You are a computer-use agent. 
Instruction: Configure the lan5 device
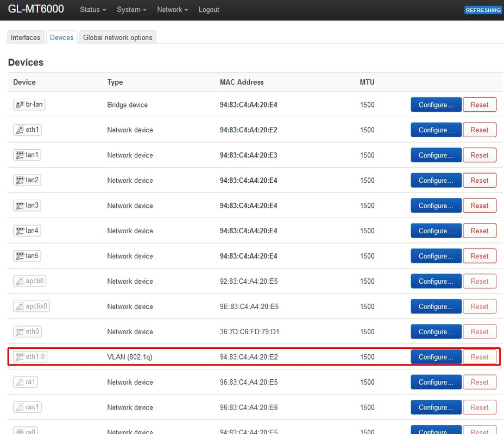[x=436, y=256]
